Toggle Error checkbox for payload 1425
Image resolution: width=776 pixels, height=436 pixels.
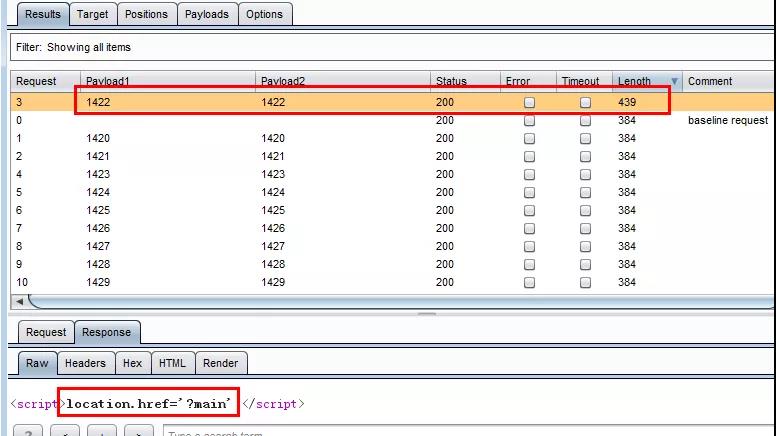[529, 210]
